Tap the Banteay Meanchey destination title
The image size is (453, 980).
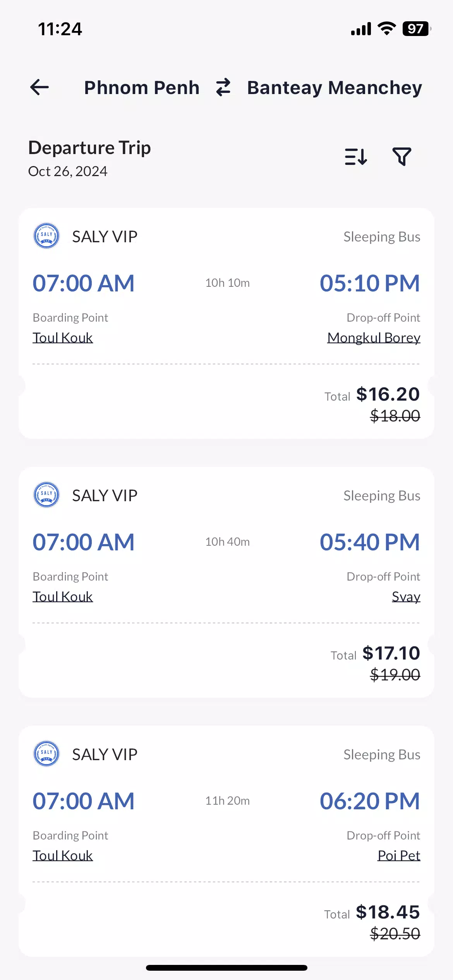pos(335,88)
